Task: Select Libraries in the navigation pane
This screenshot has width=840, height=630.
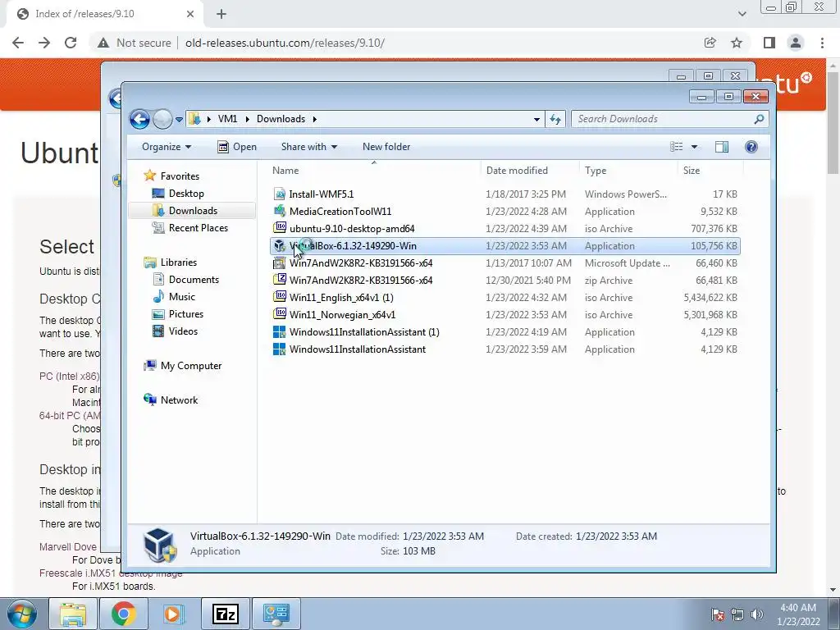Action: coord(178,262)
